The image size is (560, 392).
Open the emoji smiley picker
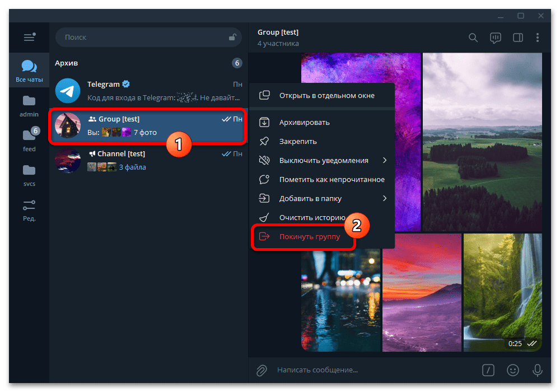pyautogui.click(x=513, y=370)
